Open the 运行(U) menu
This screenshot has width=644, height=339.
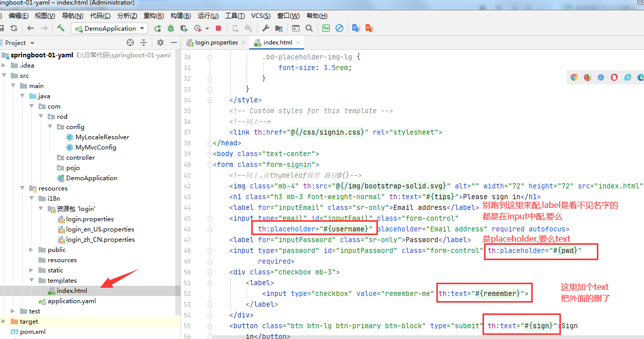207,15
